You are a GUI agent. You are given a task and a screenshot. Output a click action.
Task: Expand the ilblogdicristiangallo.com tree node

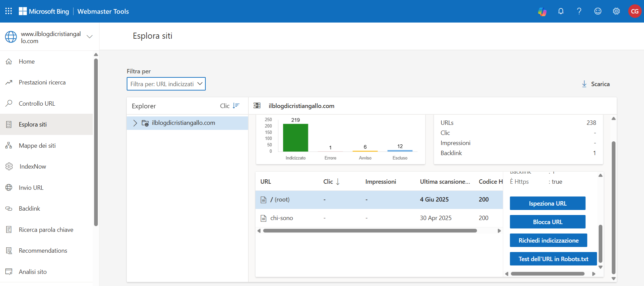tap(135, 123)
